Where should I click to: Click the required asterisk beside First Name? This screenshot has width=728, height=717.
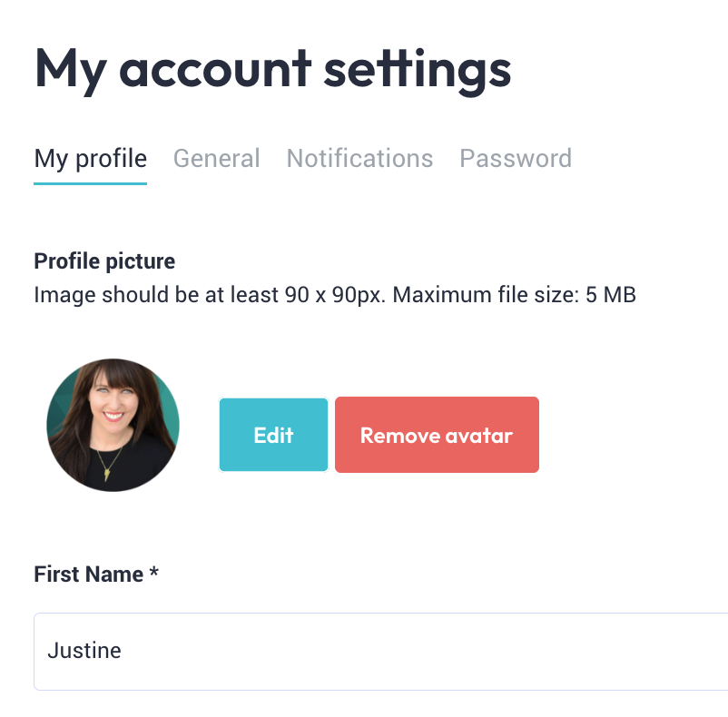154,572
